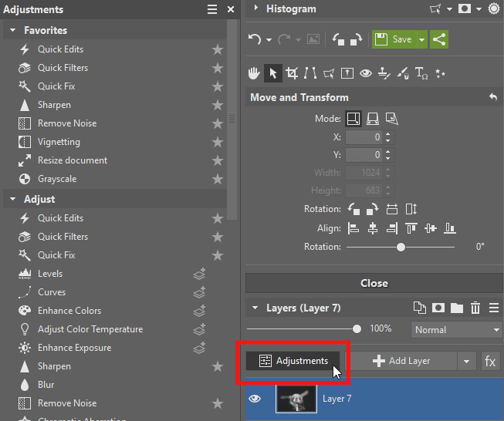Open the Adjustments panel hamburger menu

[x=211, y=9]
